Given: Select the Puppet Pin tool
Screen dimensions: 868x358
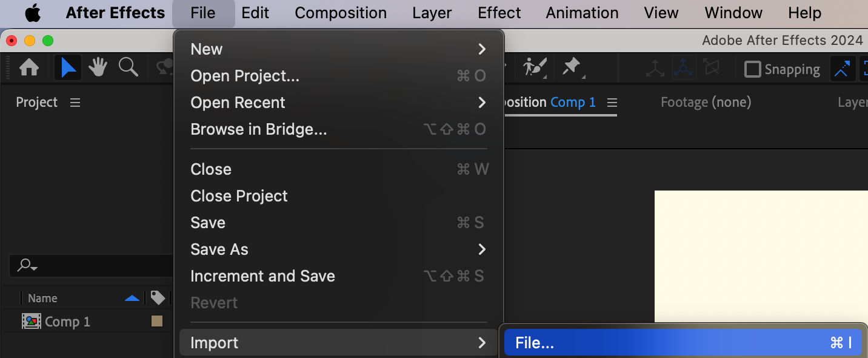Looking at the screenshot, I should 572,67.
